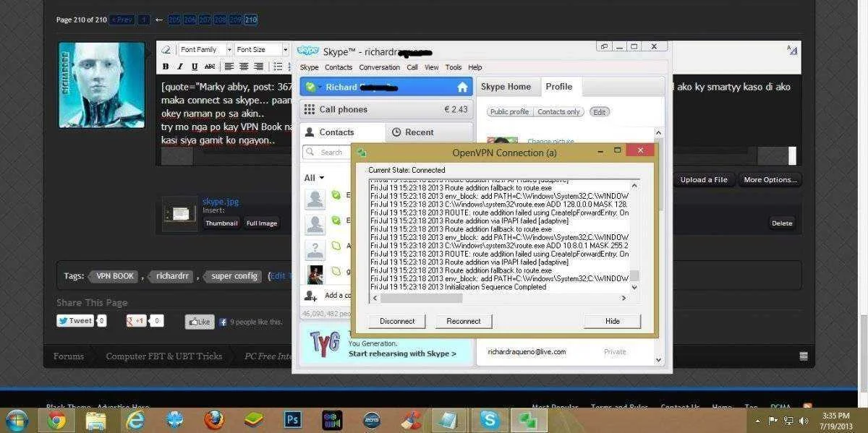Toggle Strikethrough formatting in forum editor
868x433 pixels.
[210, 67]
